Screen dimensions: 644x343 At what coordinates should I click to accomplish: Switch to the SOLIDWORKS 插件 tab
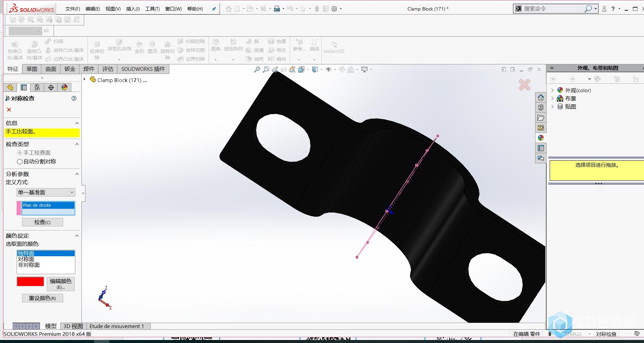pyautogui.click(x=143, y=69)
